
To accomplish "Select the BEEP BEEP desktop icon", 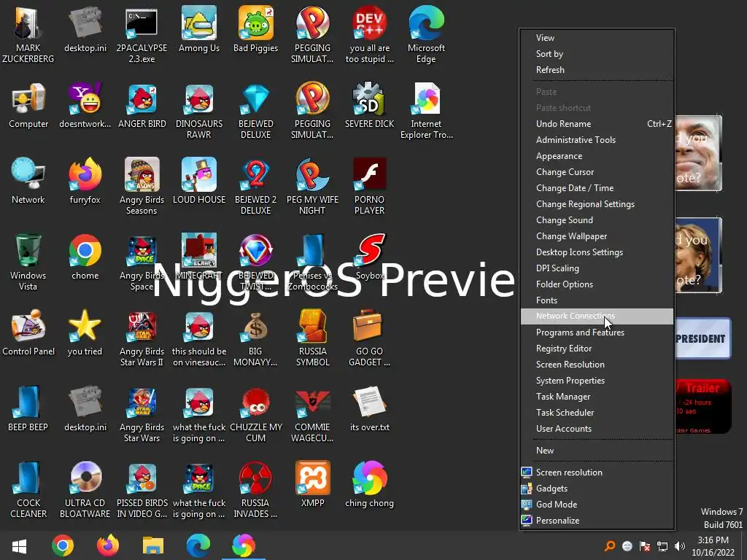I will (28, 409).
